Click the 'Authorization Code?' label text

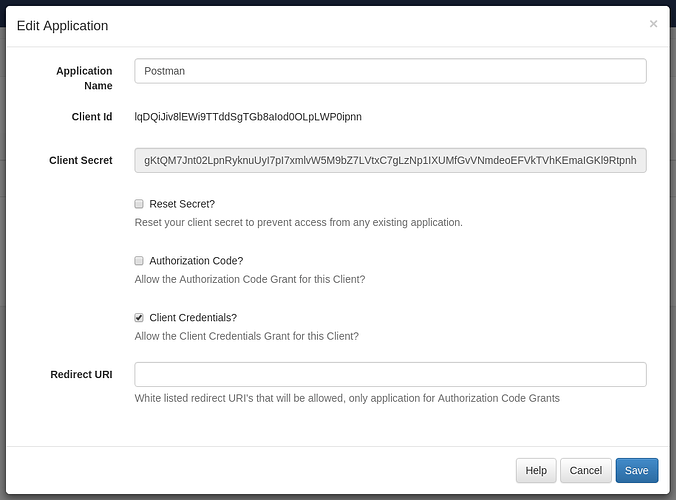point(196,261)
